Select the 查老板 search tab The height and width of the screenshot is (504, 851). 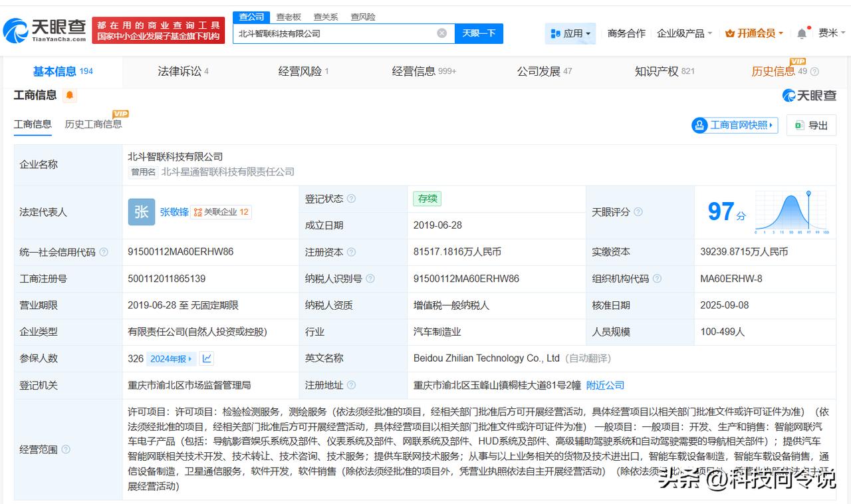point(289,17)
